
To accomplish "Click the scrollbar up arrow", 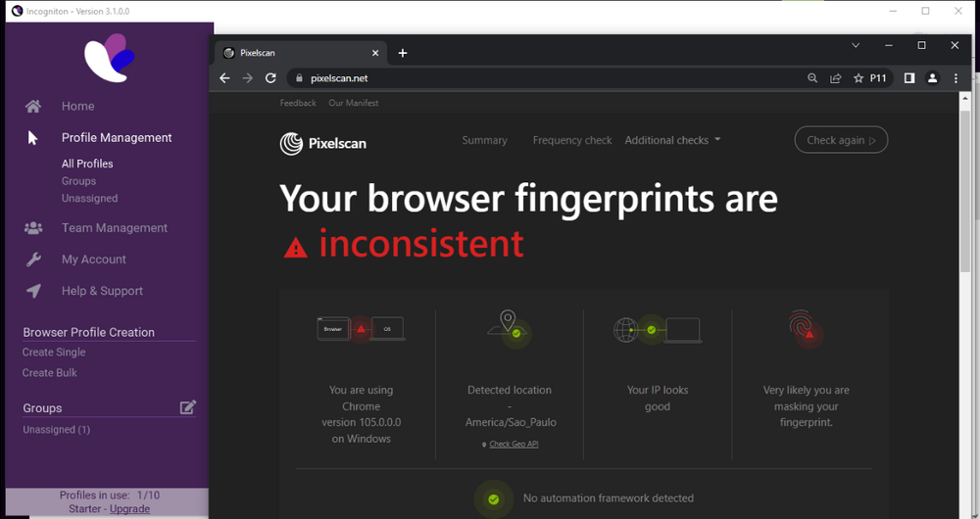I will click(965, 98).
